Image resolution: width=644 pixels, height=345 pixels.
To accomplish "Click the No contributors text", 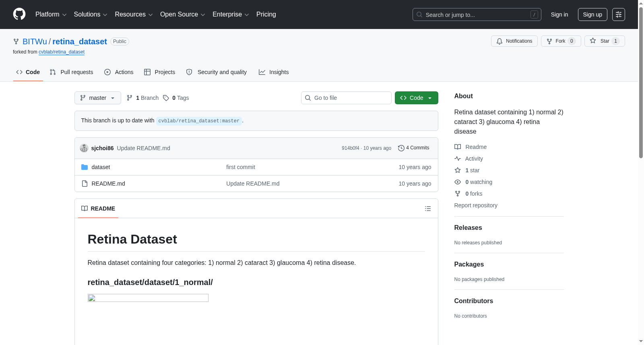I will 471,316.
